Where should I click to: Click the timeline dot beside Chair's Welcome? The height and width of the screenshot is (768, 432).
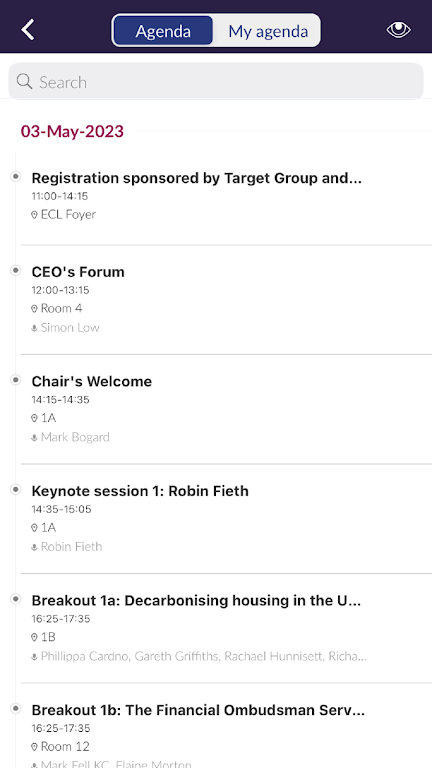(16, 380)
